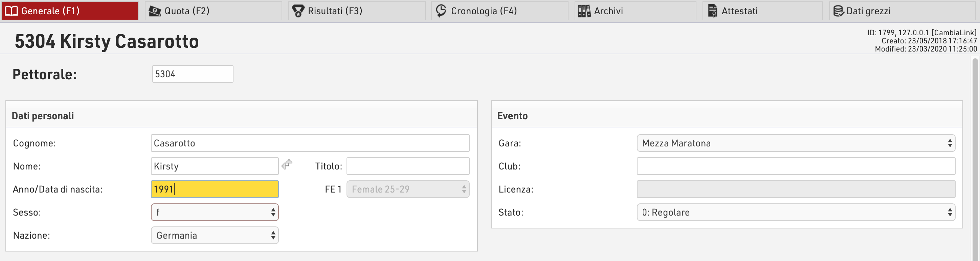Expand the Stato dropdown showing 0: Regolare
This screenshot has width=980, height=261.
[x=796, y=212]
